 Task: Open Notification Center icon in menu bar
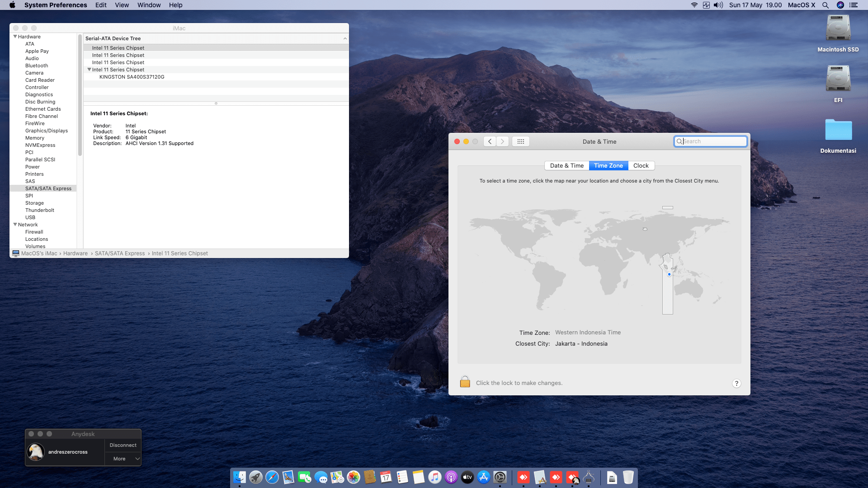click(854, 5)
